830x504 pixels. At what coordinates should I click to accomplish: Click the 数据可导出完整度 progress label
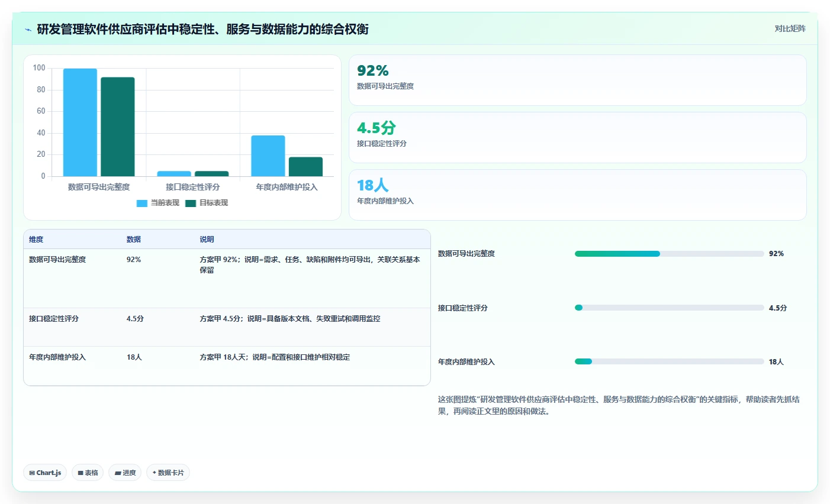[467, 254]
